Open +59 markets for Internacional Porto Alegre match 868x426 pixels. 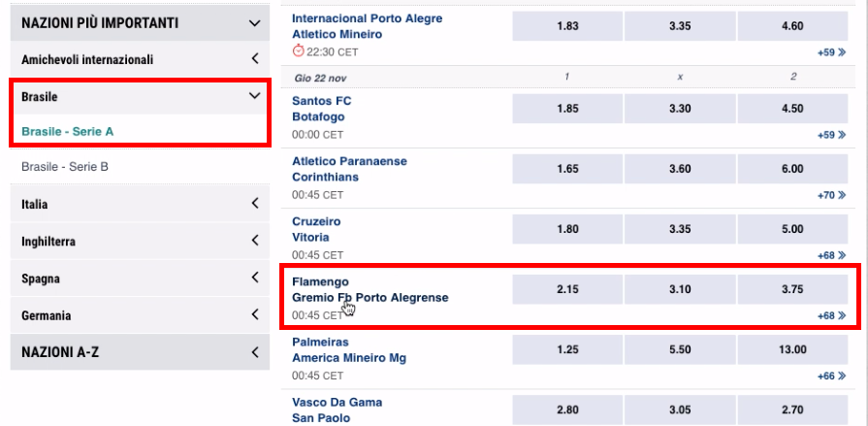click(831, 52)
